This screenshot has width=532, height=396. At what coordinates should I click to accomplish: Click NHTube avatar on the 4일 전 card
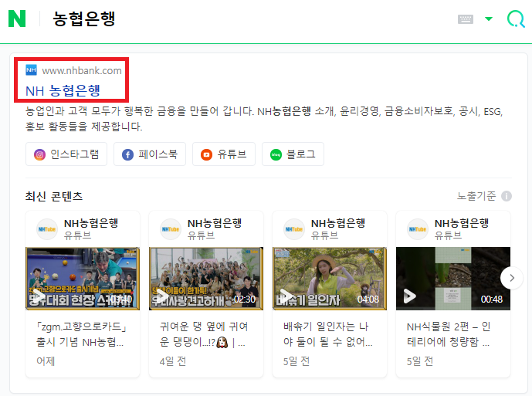click(171, 229)
